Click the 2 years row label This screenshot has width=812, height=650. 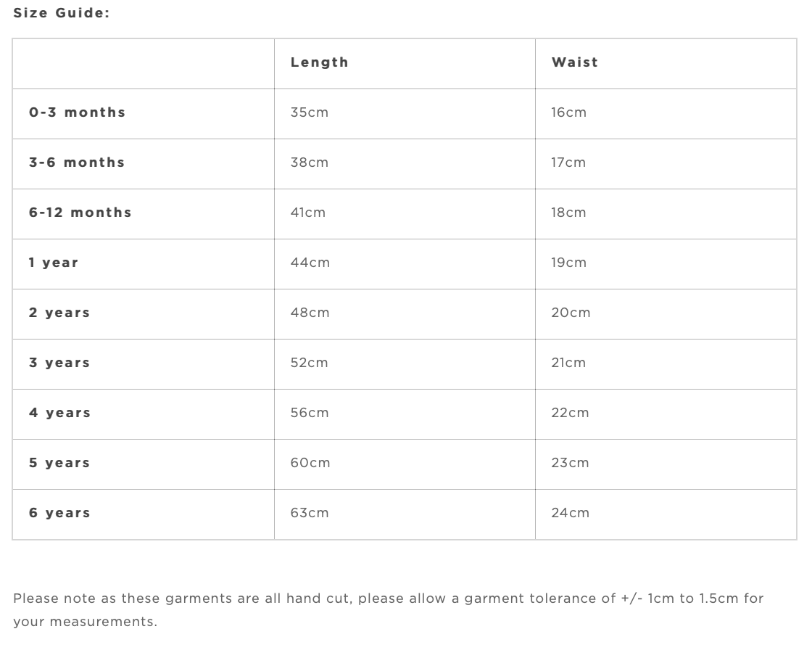59,313
